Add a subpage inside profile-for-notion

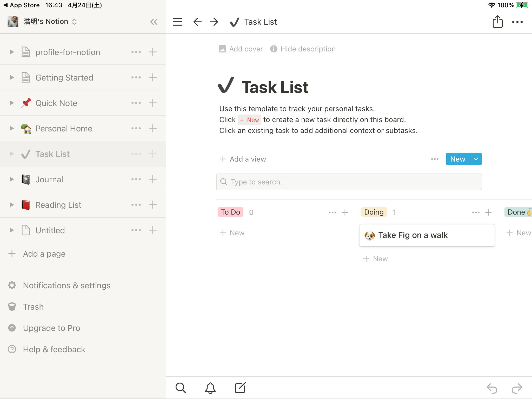(153, 52)
